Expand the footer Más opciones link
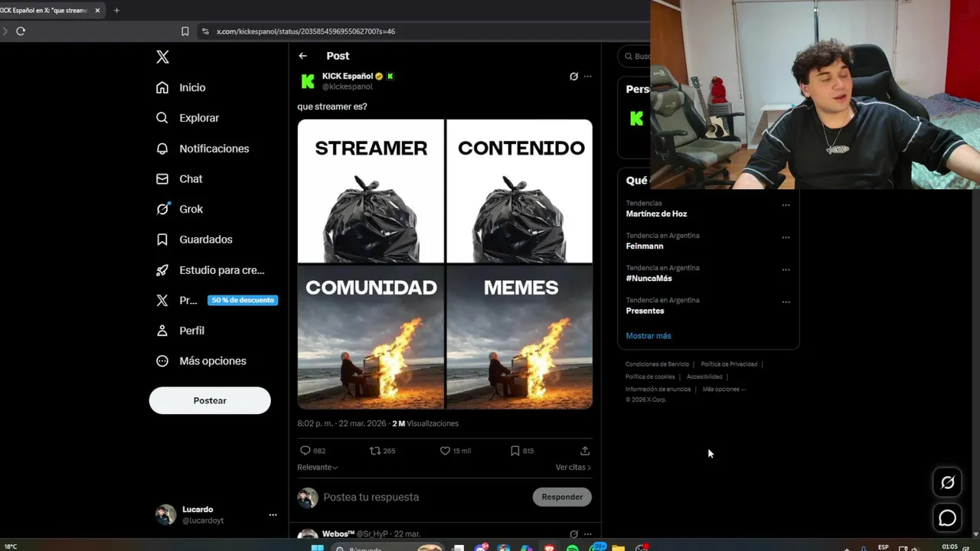 click(x=724, y=389)
